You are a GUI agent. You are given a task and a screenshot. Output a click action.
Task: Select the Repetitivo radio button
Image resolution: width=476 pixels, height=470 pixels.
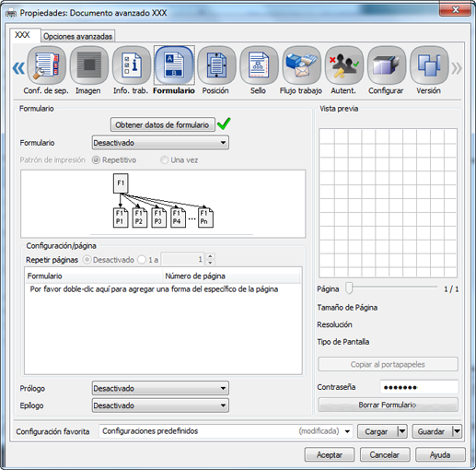tap(96, 160)
